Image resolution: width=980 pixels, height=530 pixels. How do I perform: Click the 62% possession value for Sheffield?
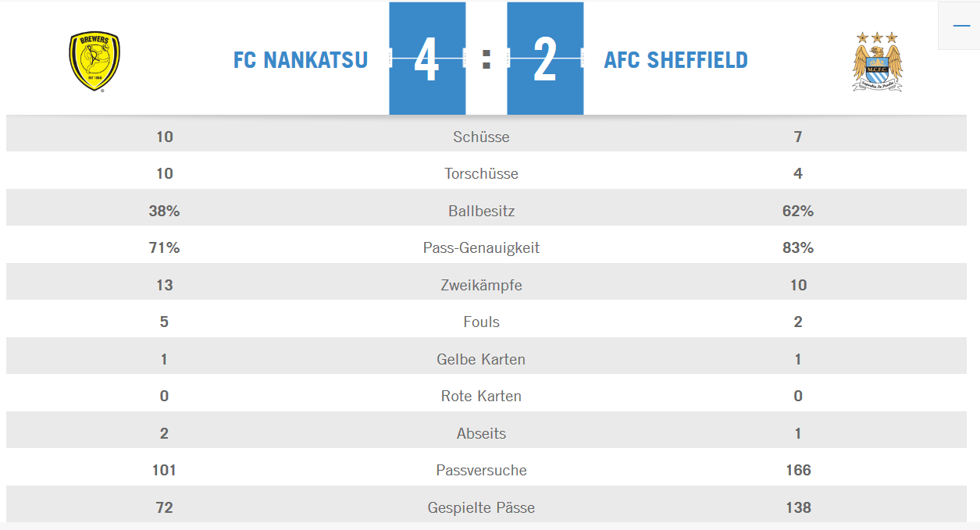pos(798,211)
